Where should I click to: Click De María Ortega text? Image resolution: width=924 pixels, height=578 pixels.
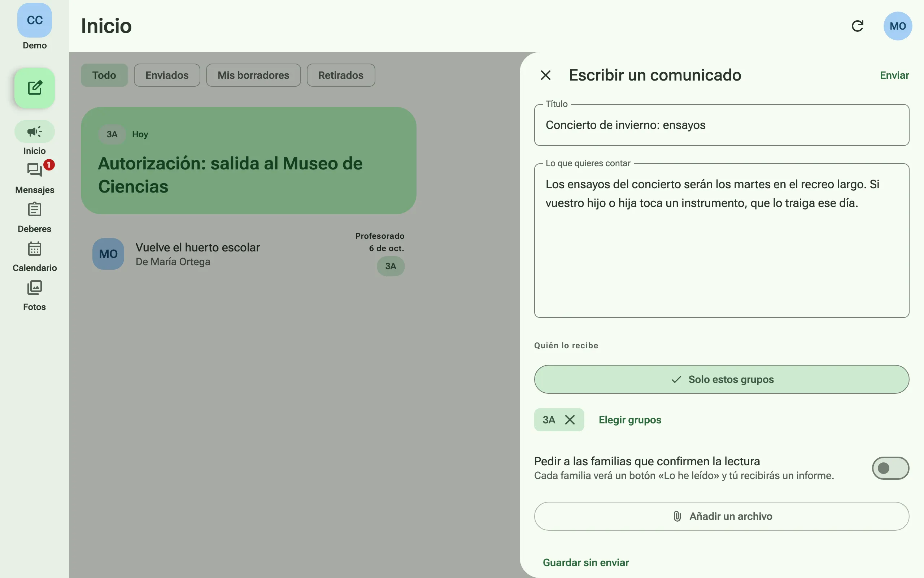(x=173, y=262)
